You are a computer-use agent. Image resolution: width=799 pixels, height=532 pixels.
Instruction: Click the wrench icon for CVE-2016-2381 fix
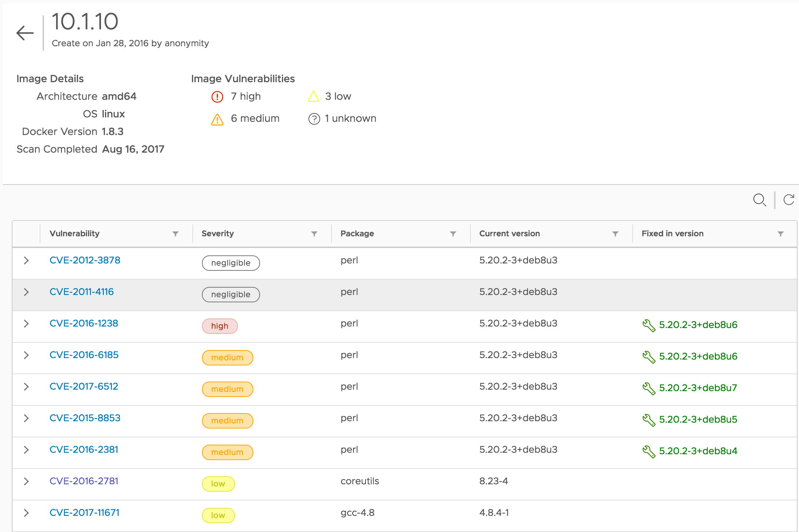coord(649,452)
